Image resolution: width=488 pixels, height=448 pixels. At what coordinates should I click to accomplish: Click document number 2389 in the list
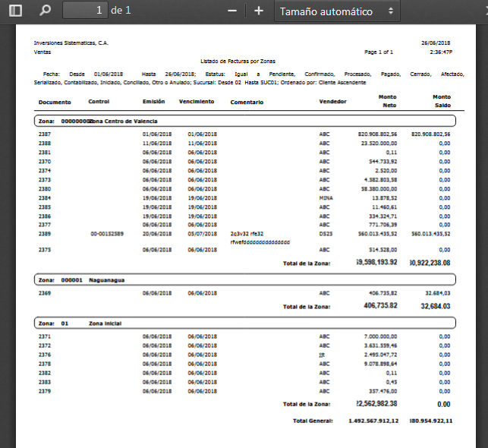tap(45, 235)
